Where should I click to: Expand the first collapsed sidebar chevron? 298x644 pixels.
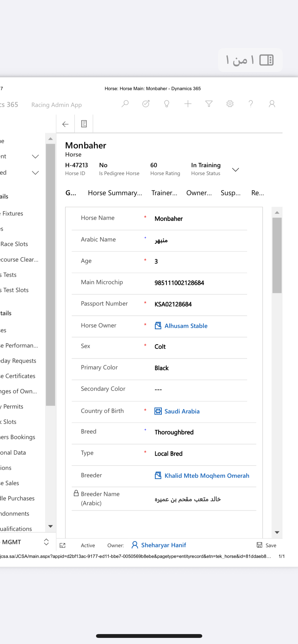(x=35, y=156)
